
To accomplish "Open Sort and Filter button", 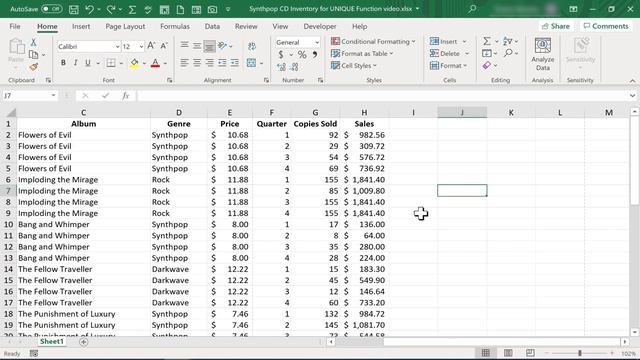I will (508, 41).
